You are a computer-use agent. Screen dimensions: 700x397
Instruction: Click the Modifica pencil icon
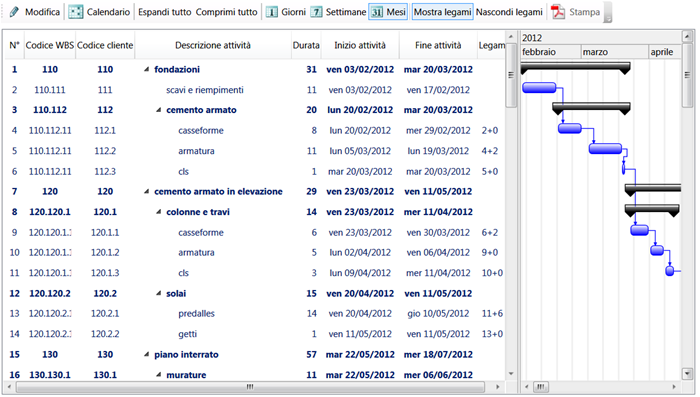pos(14,12)
